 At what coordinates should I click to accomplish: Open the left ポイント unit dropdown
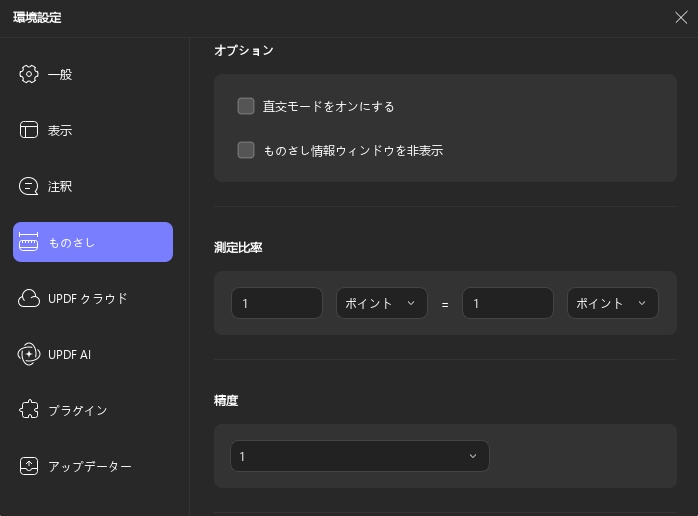(382, 303)
